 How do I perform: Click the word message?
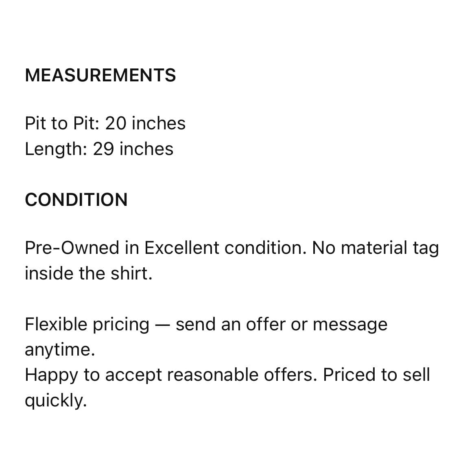(x=350, y=325)
